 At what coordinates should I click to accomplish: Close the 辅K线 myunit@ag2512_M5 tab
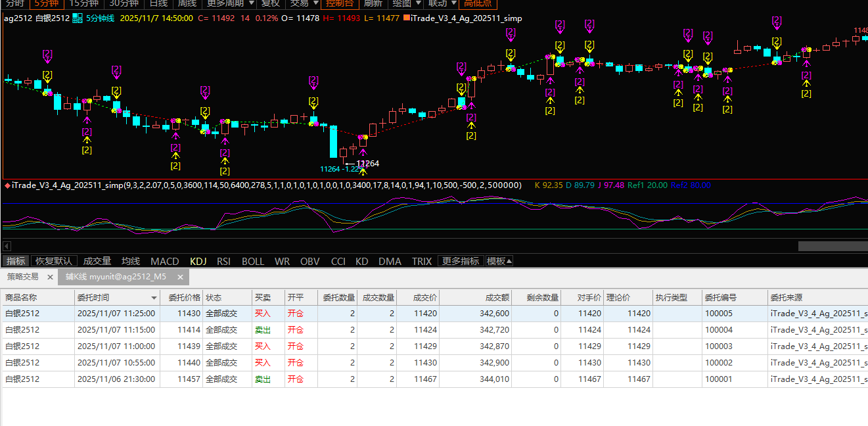tap(181, 277)
